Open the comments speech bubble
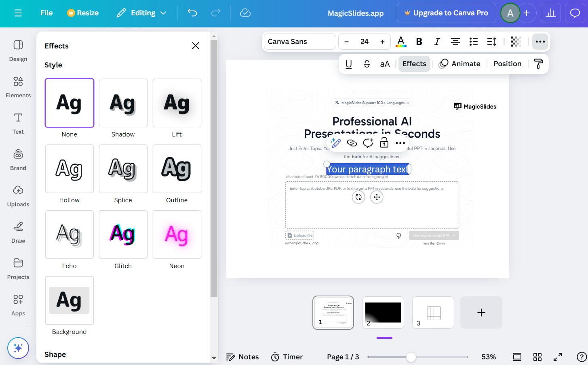 (575, 13)
